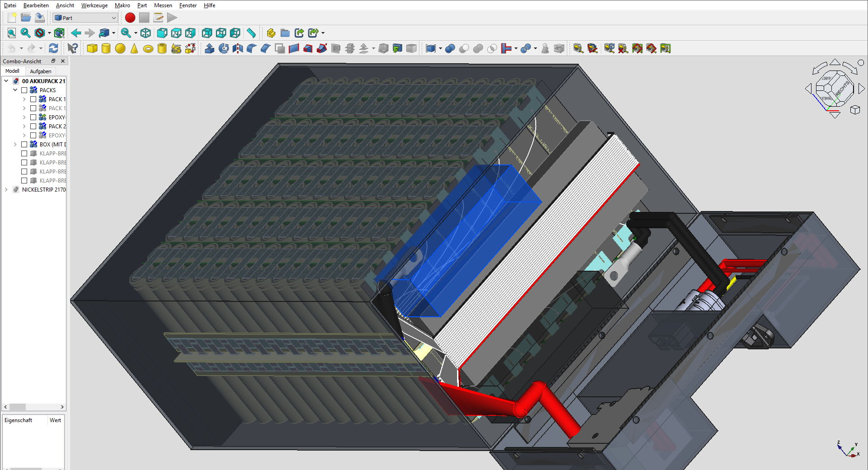The width and height of the screenshot is (868, 470).
Task: Open the Werkzeuge menu
Action: [x=94, y=5]
